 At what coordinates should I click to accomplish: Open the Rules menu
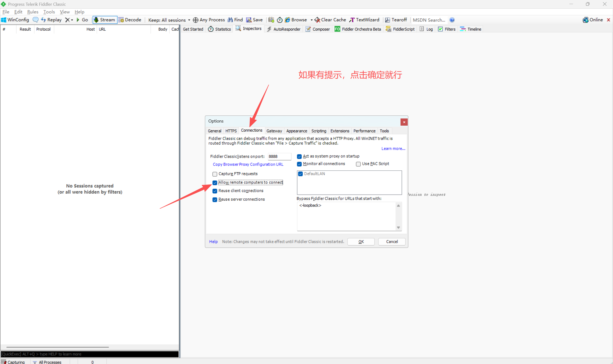33,12
